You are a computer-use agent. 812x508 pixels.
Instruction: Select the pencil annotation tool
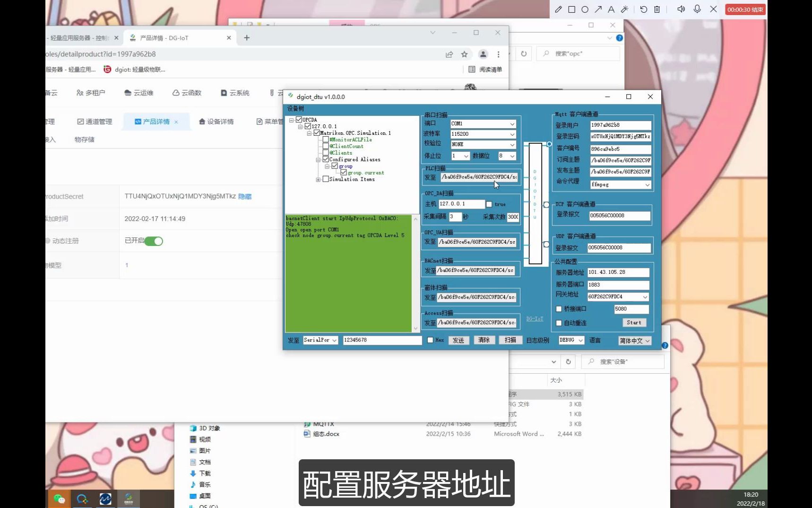click(558, 9)
